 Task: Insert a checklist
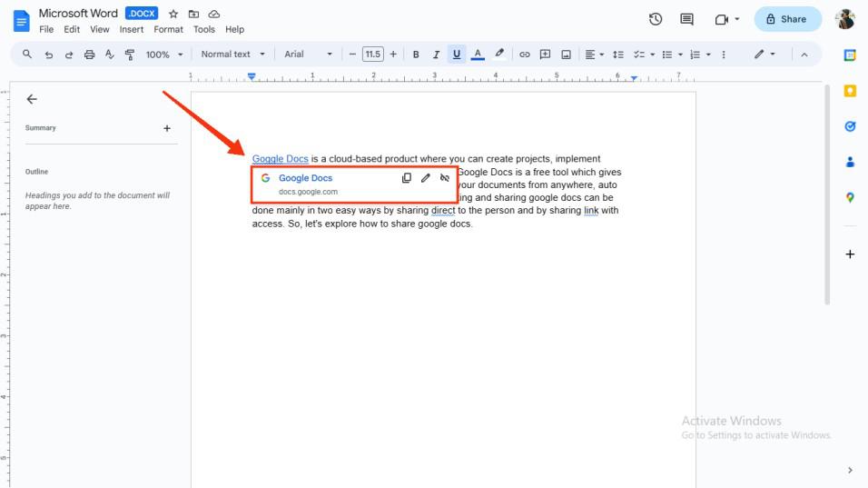tap(639, 55)
